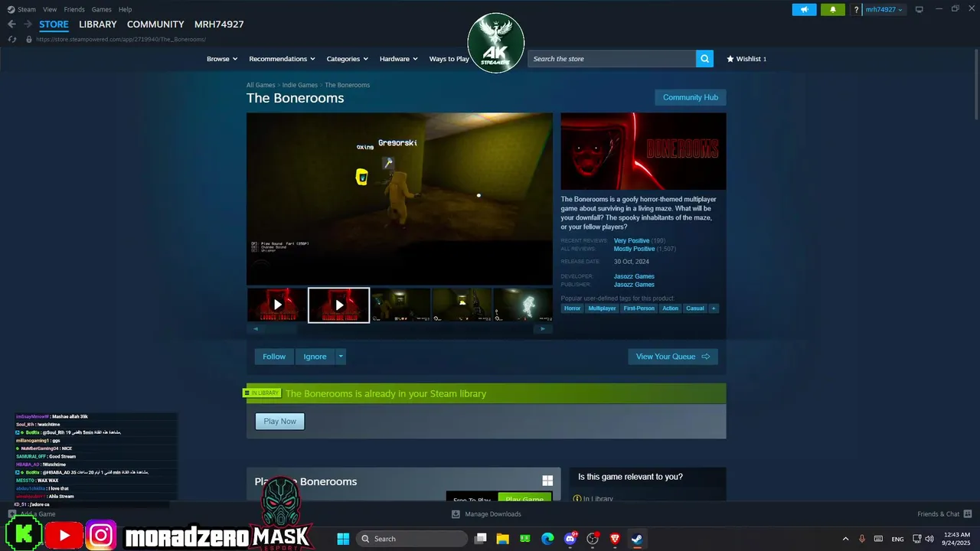
Task: Open the Community Hub
Action: tap(690, 97)
